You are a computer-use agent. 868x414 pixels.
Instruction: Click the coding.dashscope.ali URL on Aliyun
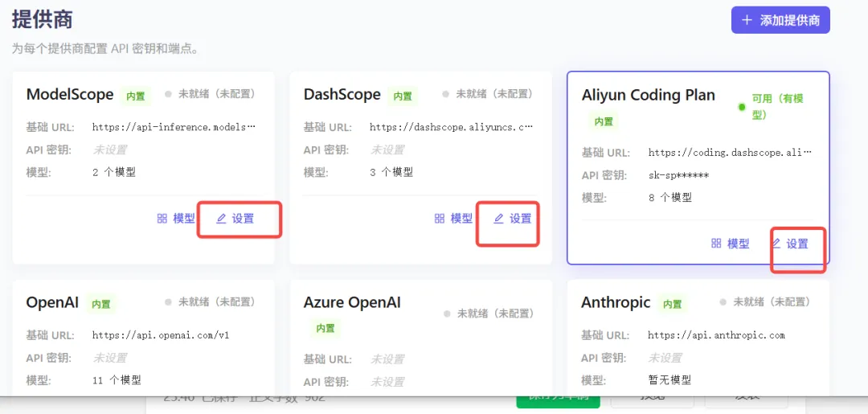pyautogui.click(x=730, y=152)
